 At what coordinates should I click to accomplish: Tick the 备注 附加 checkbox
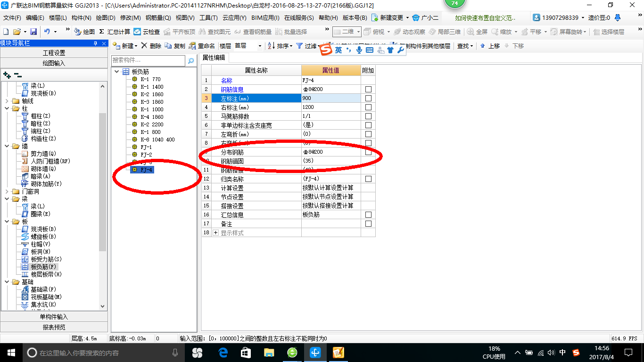(368, 223)
